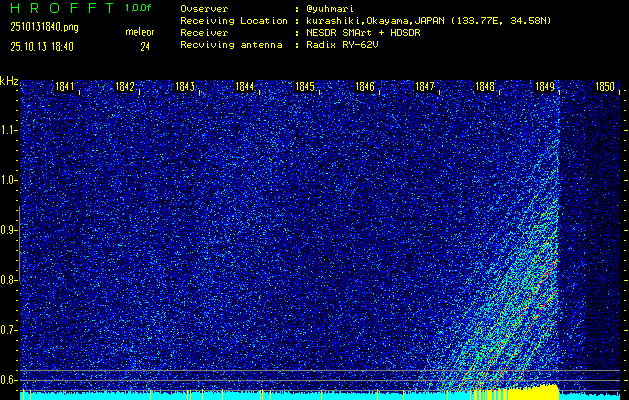Select the file name 2510131840.png
The image size is (629, 400).
tap(45, 27)
